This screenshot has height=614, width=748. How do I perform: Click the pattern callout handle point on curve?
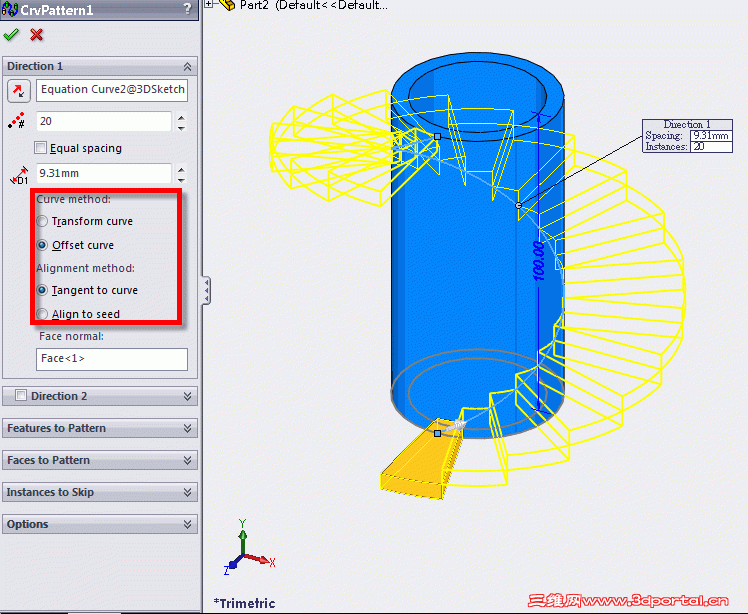pos(519,205)
